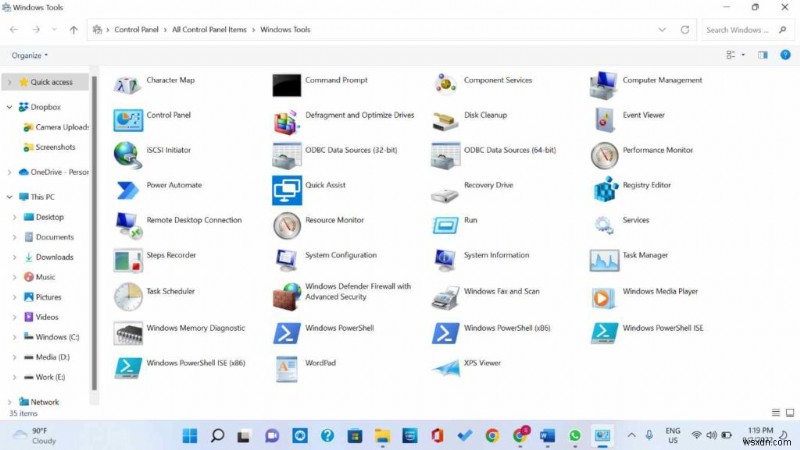The width and height of the screenshot is (800, 450).
Task: Open Windows Fax and Scan icon
Action: (445, 297)
